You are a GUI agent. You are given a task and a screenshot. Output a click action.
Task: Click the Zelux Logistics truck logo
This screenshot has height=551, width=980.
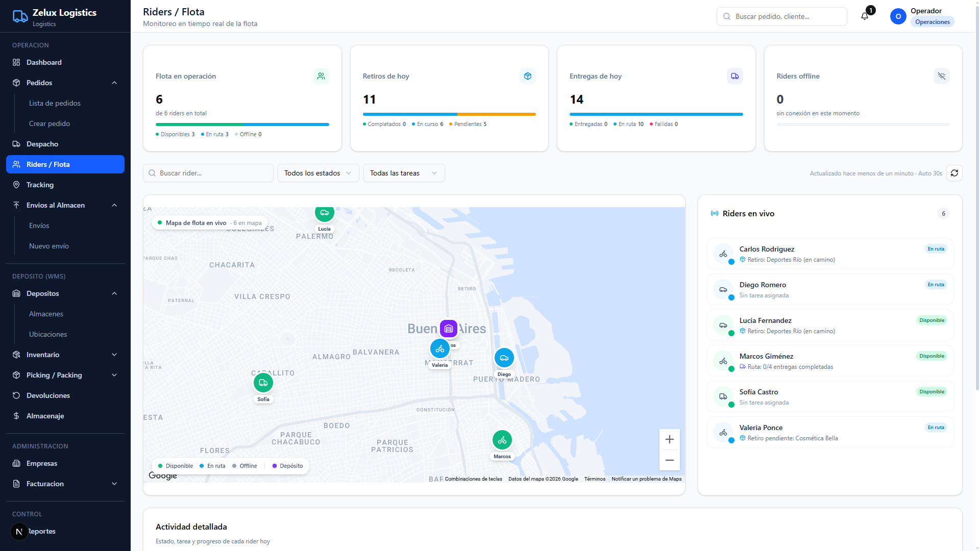click(20, 16)
